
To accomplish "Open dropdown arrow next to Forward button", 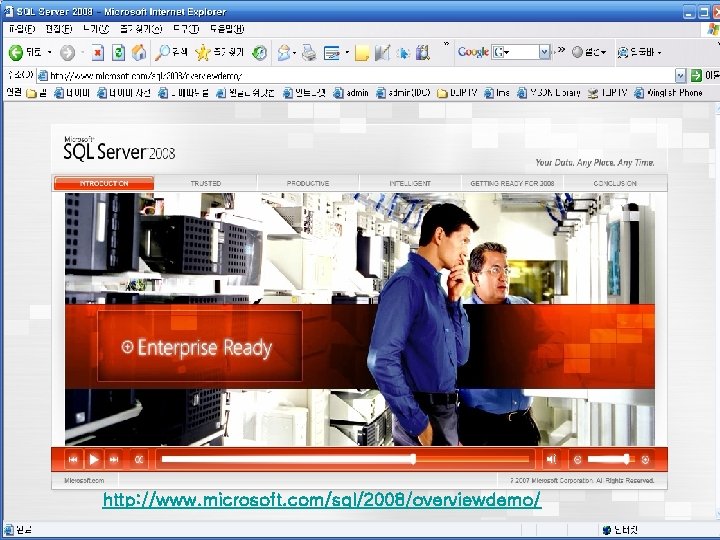I will (x=82, y=53).
